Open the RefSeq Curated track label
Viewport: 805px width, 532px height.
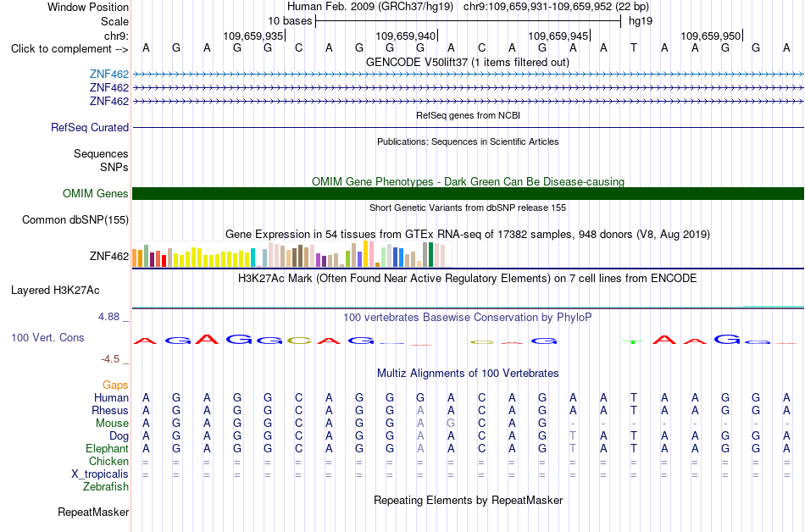(x=89, y=127)
